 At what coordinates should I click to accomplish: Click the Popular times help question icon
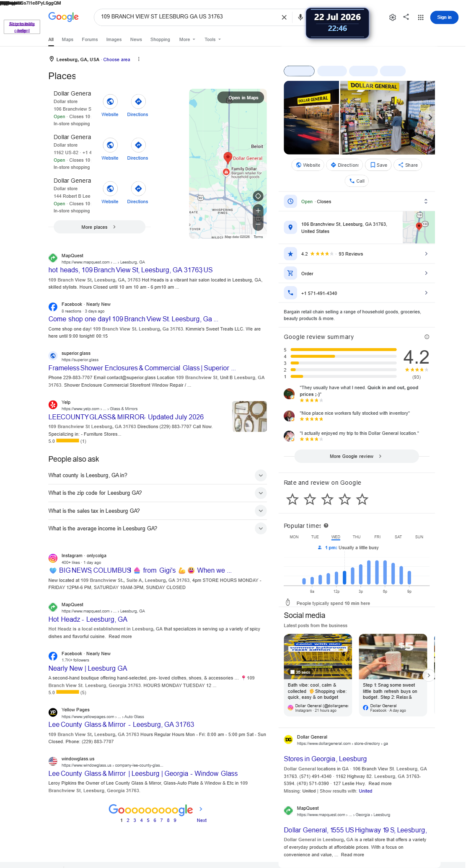coord(326,525)
